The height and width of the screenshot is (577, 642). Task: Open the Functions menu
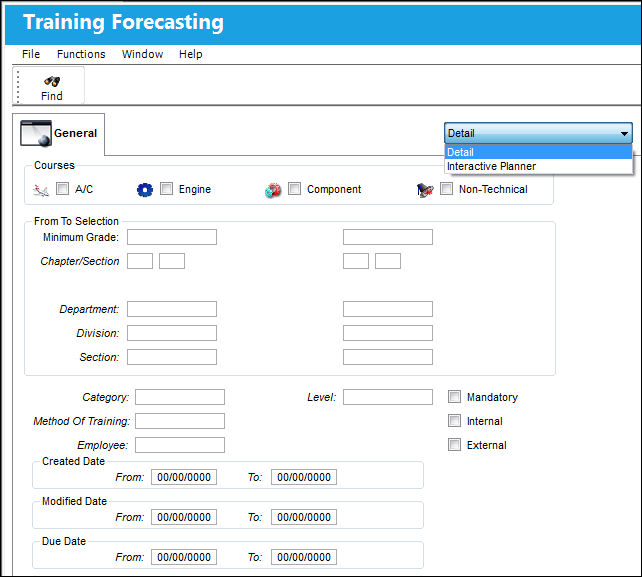[x=81, y=54]
